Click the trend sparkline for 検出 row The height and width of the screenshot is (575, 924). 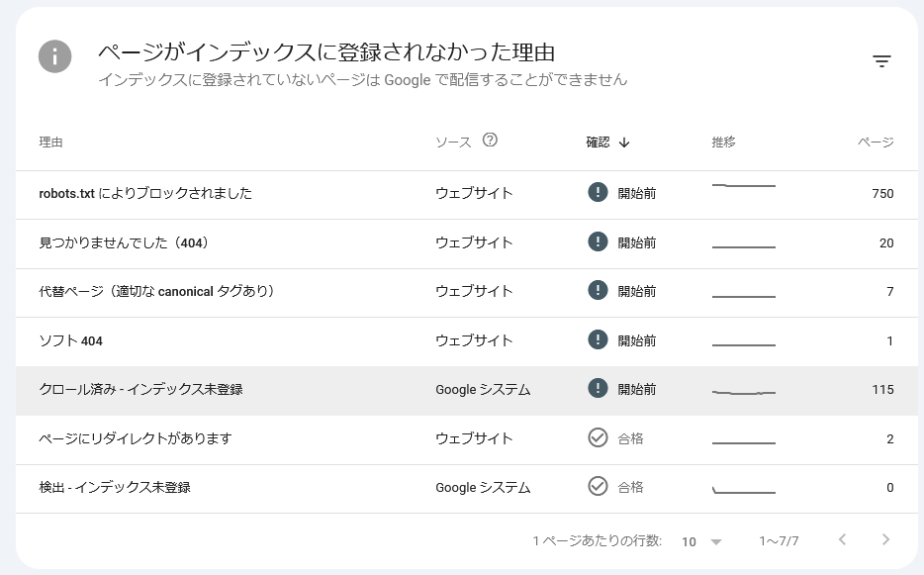[x=744, y=490]
